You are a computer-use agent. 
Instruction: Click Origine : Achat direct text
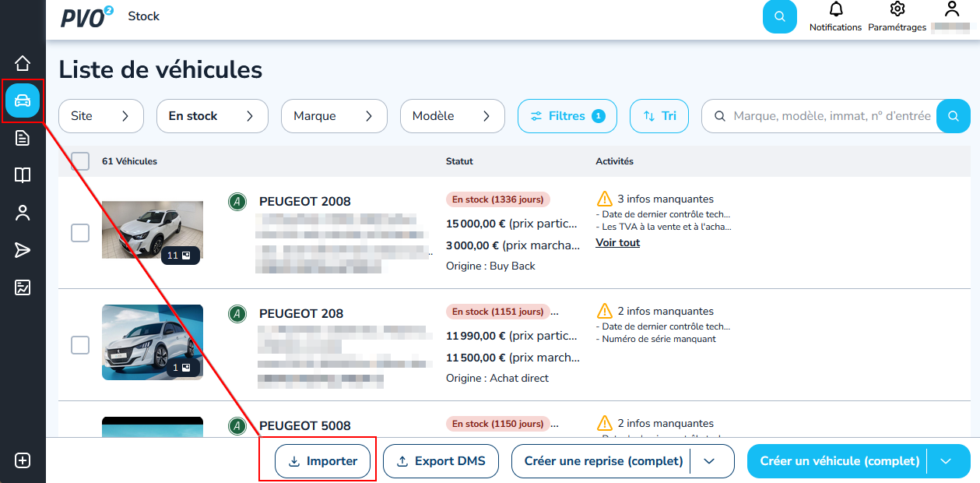click(497, 378)
